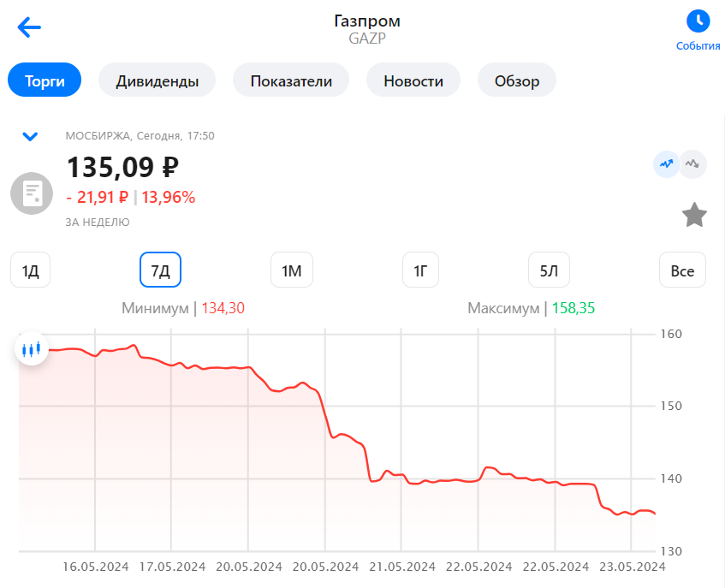Click the Gazprom ruble logo
725x588 pixels.
click(32, 193)
